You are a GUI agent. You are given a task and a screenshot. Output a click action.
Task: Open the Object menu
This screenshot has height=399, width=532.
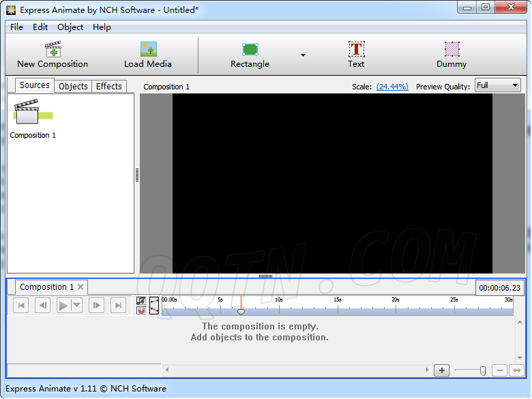click(x=70, y=27)
